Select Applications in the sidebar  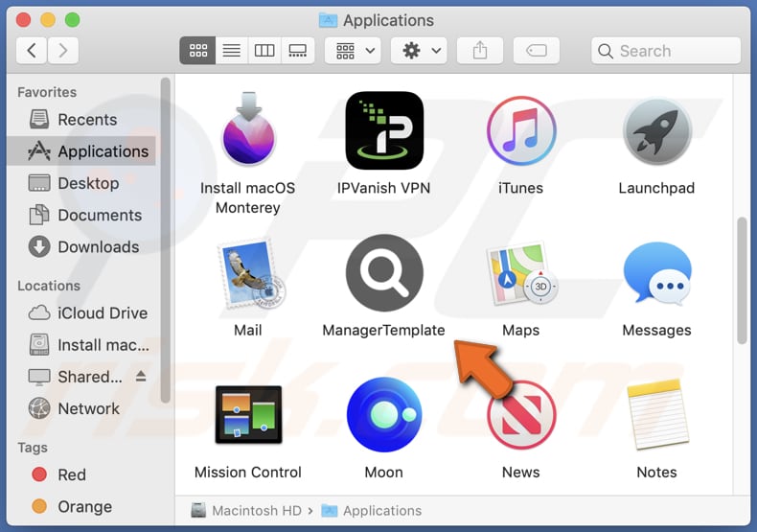coord(81,151)
